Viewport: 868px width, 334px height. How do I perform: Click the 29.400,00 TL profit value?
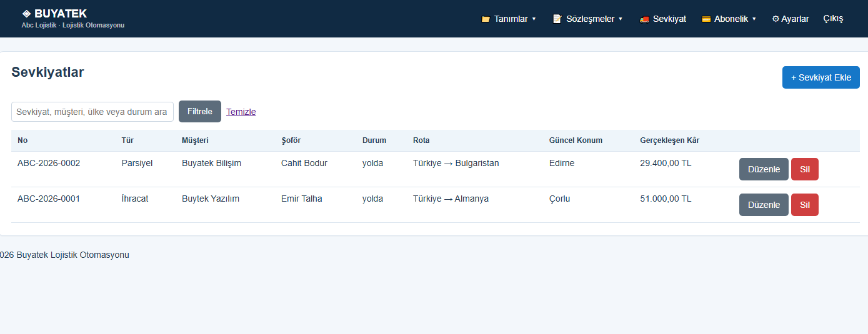666,164
